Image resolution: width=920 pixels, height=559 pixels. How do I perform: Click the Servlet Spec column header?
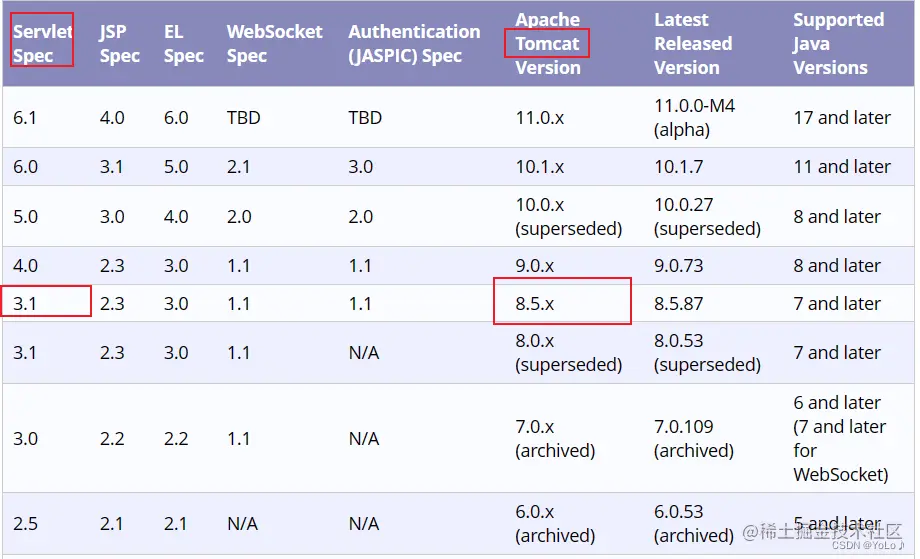[42, 43]
